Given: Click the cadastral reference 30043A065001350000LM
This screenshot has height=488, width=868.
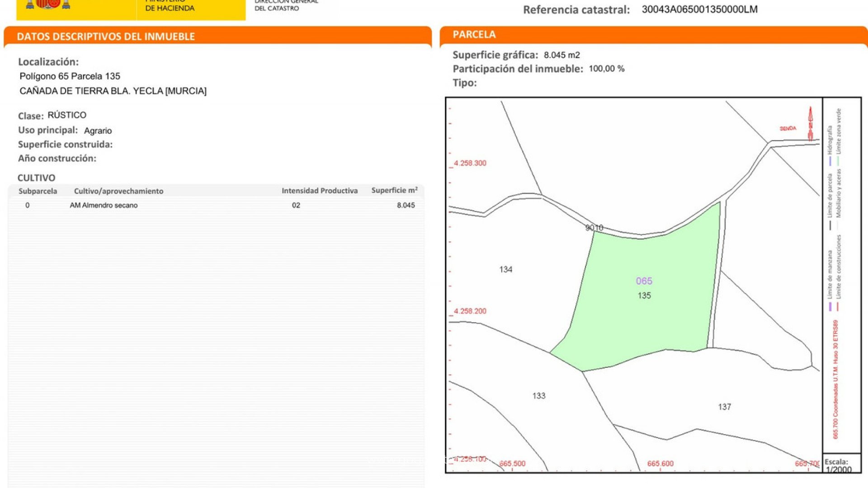Looking at the screenshot, I should coord(699,9).
